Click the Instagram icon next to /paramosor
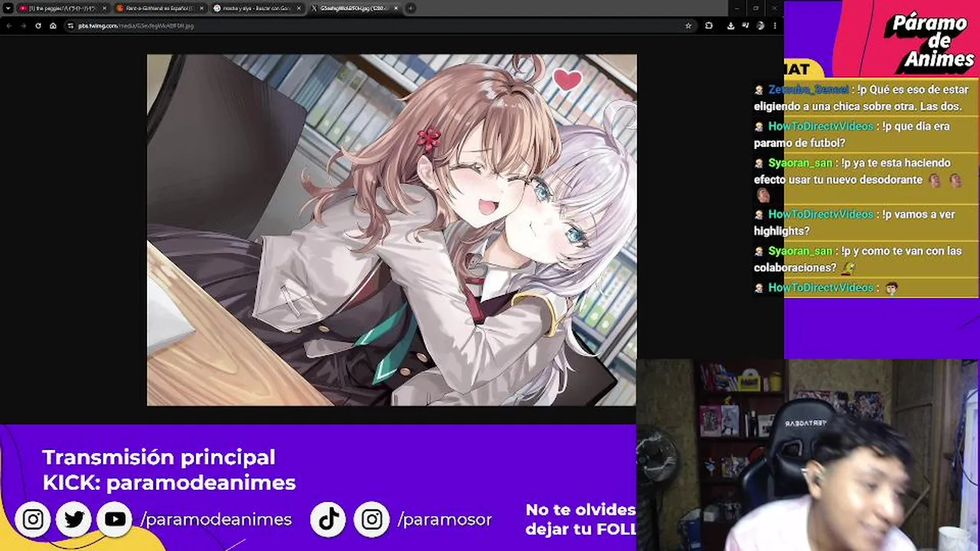This screenshot has height=551, width=980. tap(372, 520)
